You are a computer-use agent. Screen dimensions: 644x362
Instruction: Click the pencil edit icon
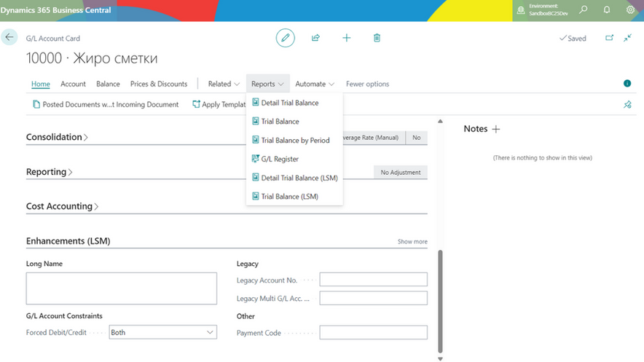[x=285, y=38]
